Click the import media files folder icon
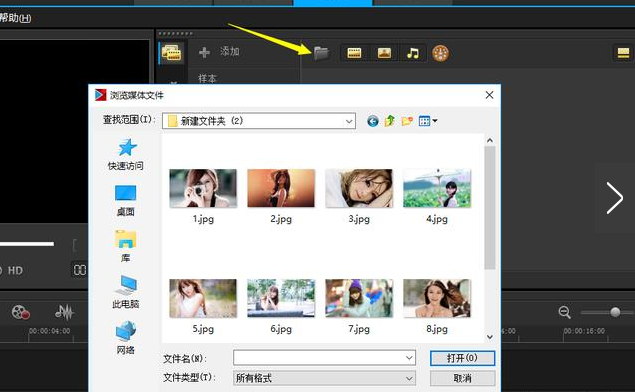Viewport: 635px width, 392px height. pyautogui.click(x=321, y=53)
